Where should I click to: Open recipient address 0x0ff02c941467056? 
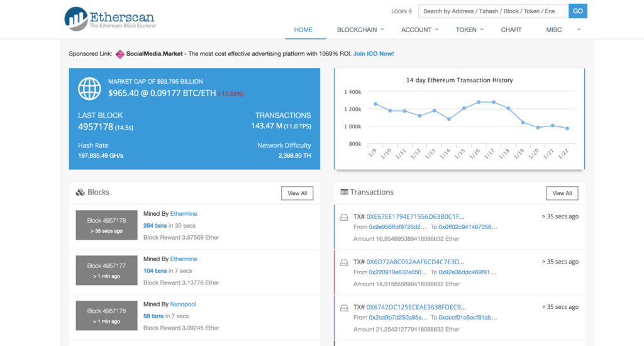point(468,227)
